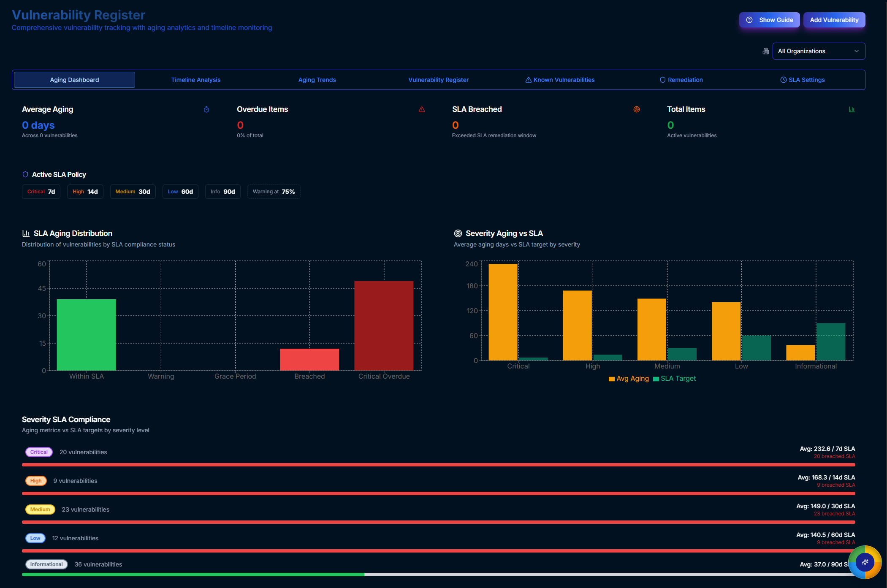Click the Critical compliance progress bar

click(439, 465)
